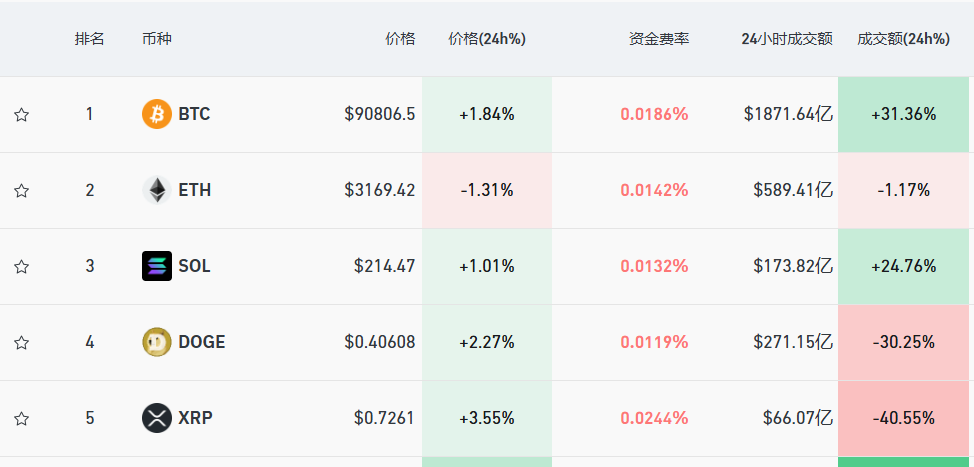
Task: Mark XRP as favorite with star
Action: coord(21,419)
